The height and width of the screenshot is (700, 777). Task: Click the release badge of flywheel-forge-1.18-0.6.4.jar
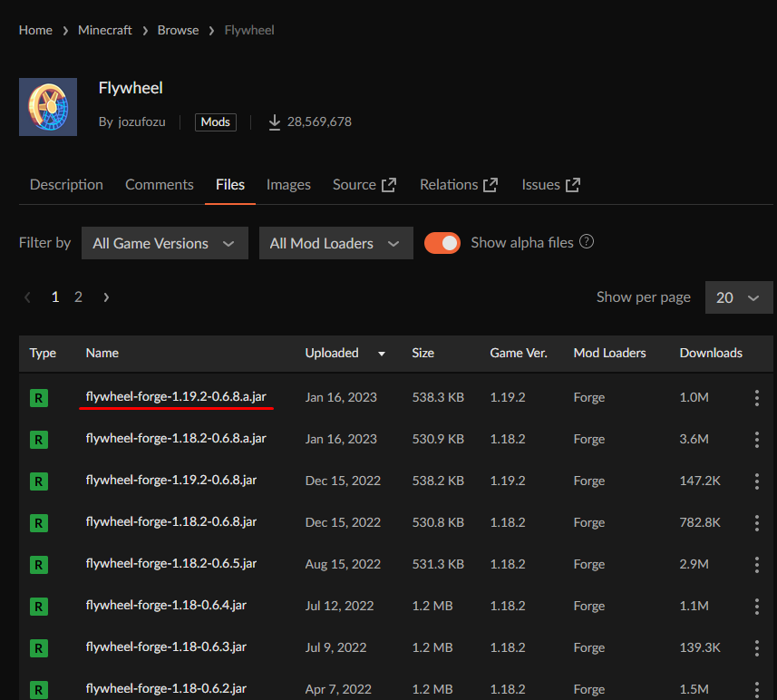click(39, 607)
